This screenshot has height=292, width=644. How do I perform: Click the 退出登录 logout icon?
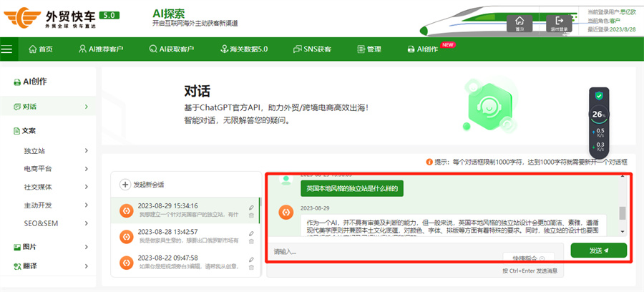click(x=559, y=23)
